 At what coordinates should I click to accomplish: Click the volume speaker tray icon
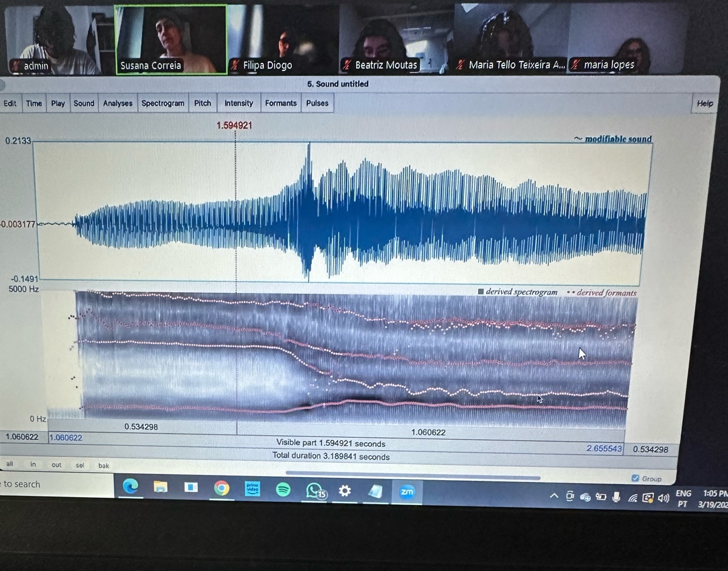tap(664, 498)
